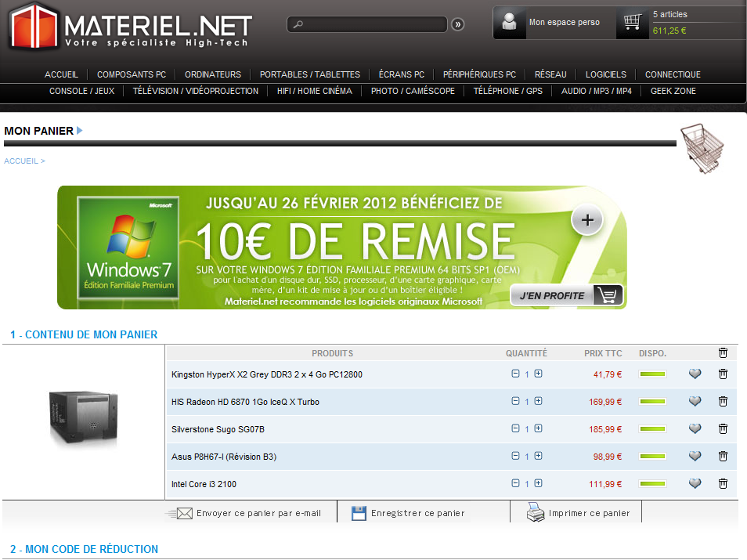Expand the Windows 7 promo plus button

click(x=587, y=221)
